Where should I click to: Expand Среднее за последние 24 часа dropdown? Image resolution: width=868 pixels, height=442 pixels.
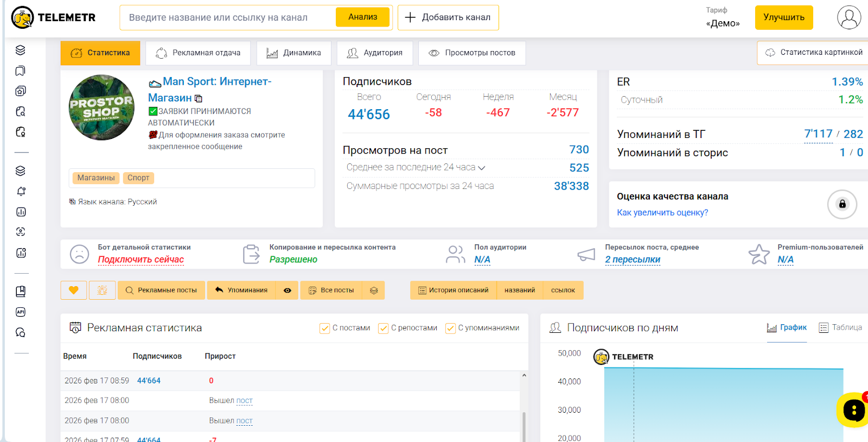[481, 168]
